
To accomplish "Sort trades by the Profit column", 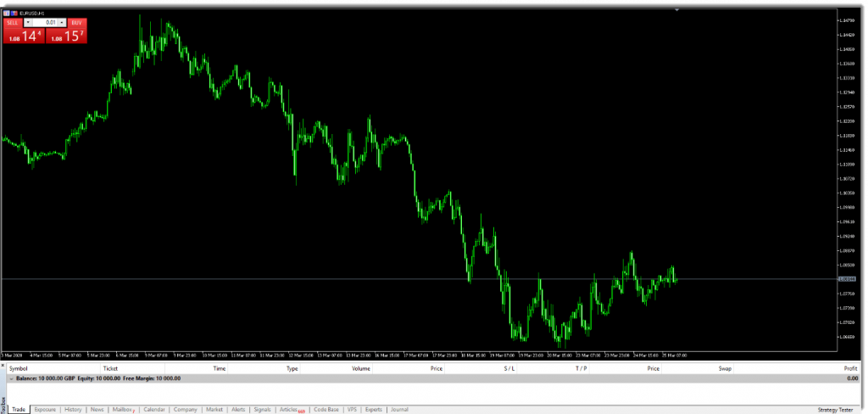I will pos(850,369).
